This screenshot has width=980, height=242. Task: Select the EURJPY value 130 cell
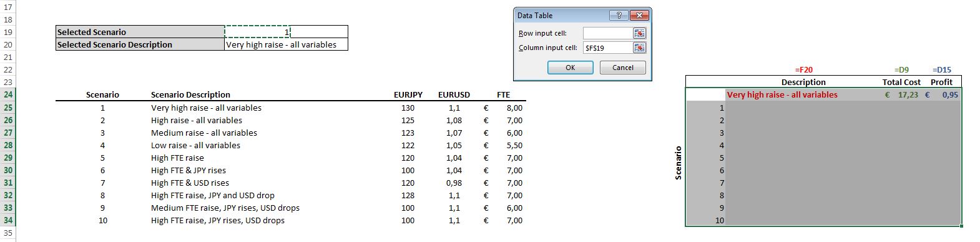coord(408,108)
